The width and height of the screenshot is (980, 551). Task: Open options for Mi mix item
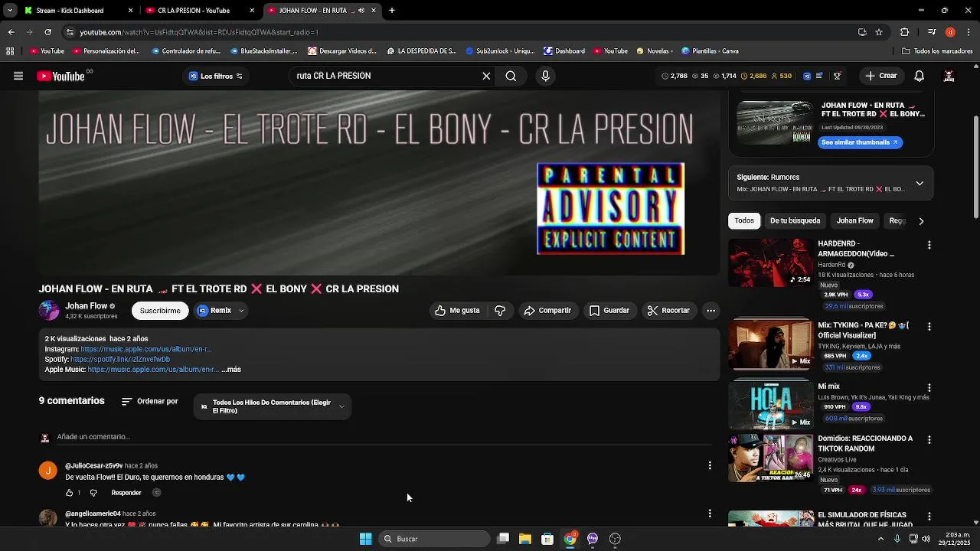click(929, 388)
